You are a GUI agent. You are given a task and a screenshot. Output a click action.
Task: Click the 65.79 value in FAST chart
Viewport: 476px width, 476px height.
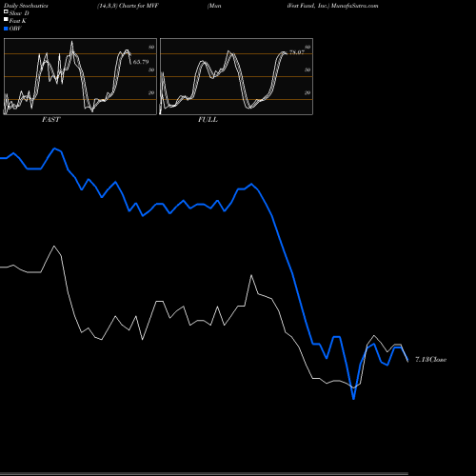point(141,62)
